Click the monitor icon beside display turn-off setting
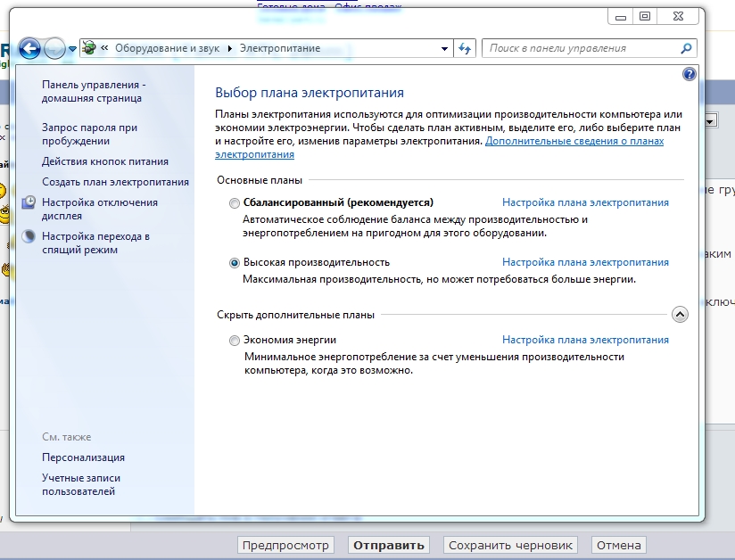The image size is (735, 560). 29,202
